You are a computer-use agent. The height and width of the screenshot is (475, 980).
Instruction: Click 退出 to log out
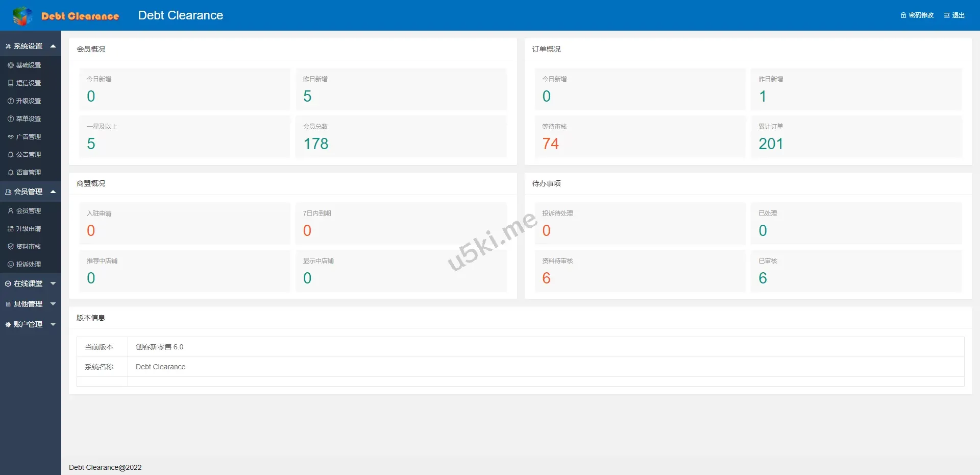[x=954, y=15]
